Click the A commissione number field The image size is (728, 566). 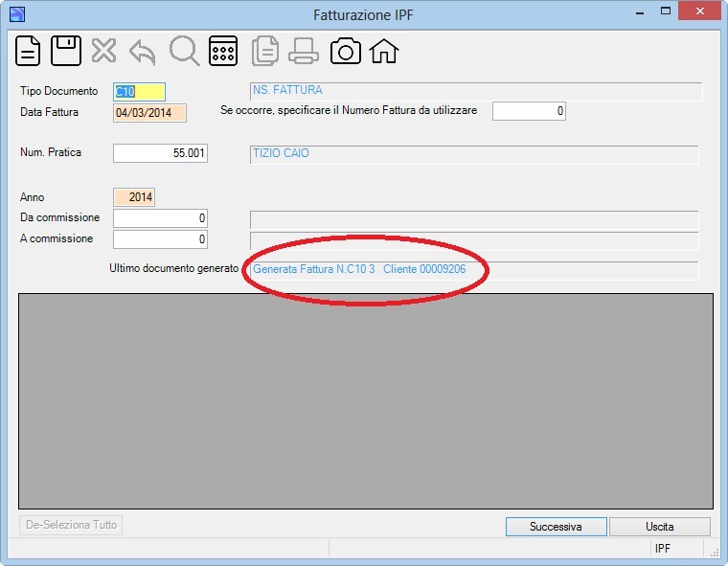point(160,239)
